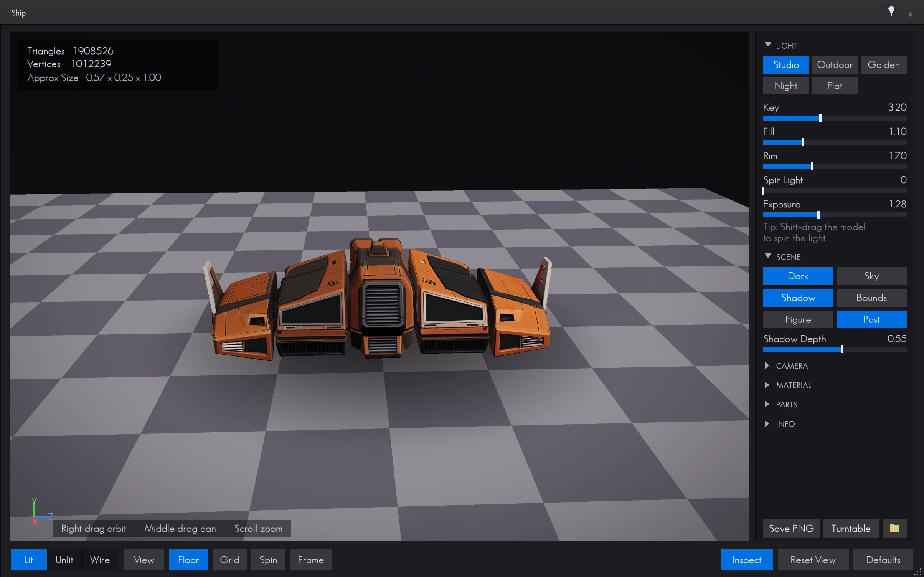Click the Exposure value 1.28

pos(898,204)
